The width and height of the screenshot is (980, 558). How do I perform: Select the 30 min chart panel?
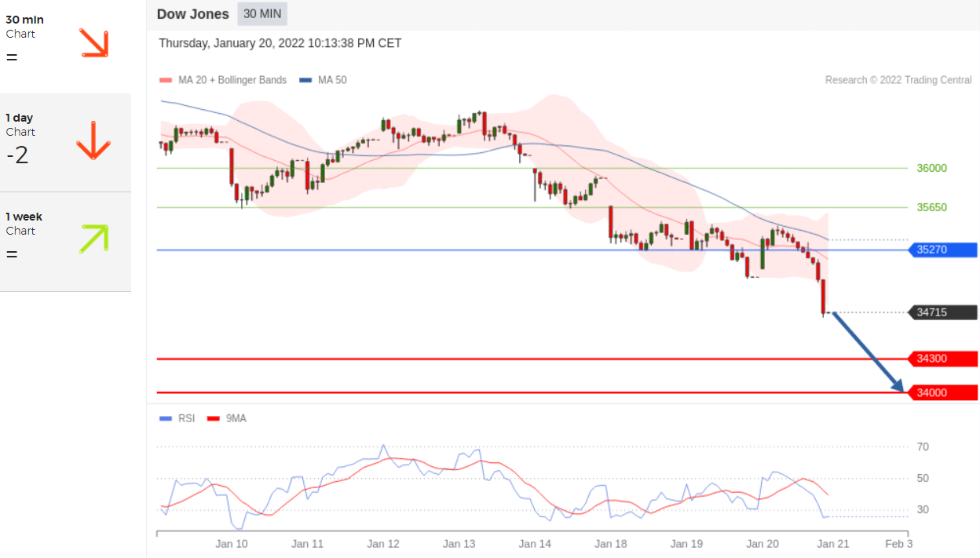tap(65, 45)
